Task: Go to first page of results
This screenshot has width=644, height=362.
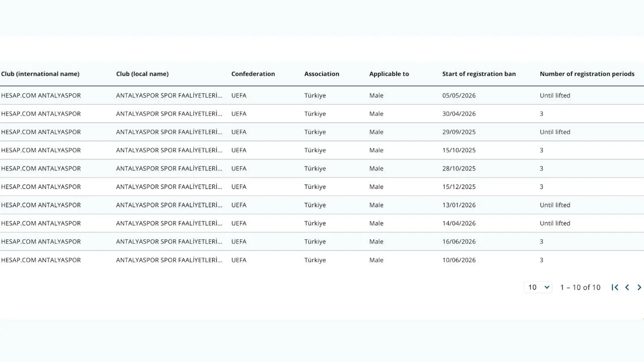Action: [615, 287]
